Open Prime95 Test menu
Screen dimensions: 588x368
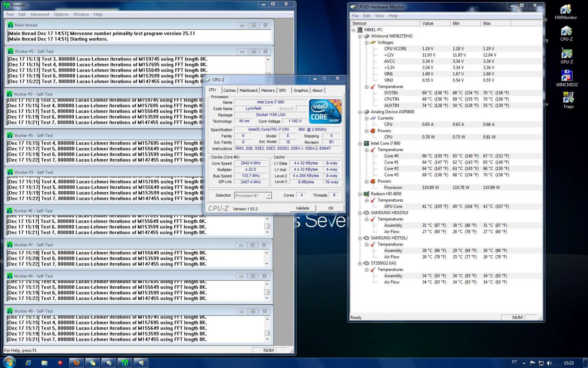pos(10,14)
